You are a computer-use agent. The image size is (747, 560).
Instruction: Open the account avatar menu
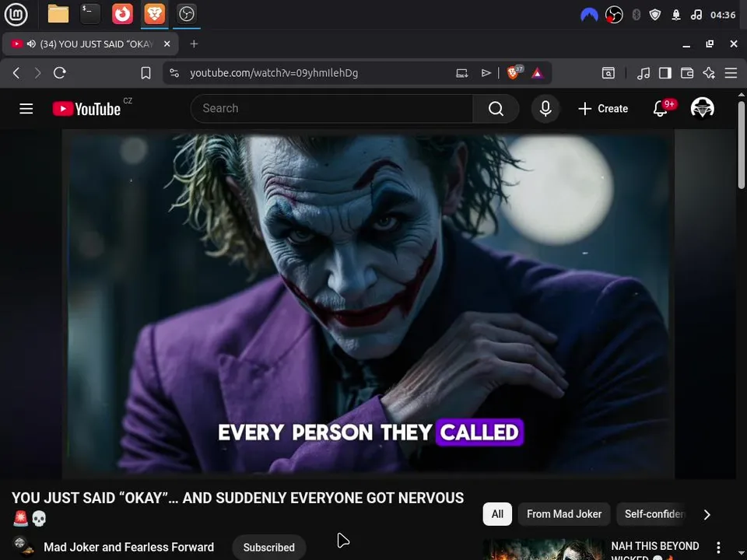pyautogui.click(x=702, y=108)
